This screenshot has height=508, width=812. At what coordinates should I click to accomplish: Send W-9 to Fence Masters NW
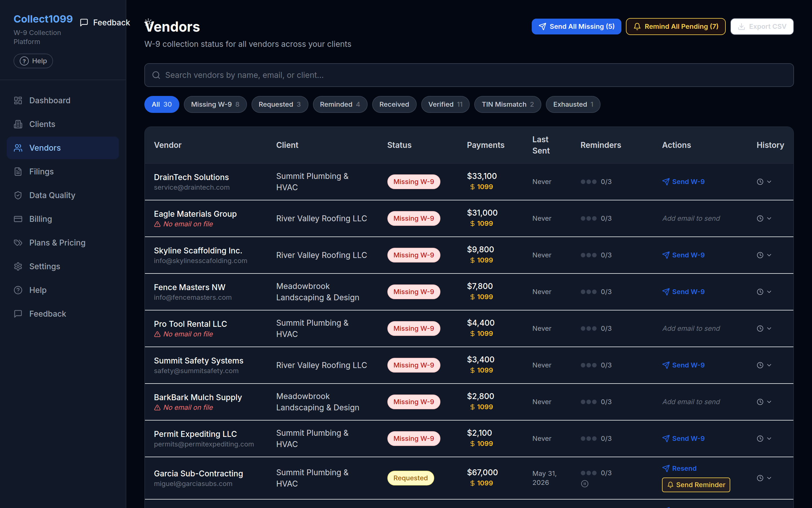coord(683,292)
